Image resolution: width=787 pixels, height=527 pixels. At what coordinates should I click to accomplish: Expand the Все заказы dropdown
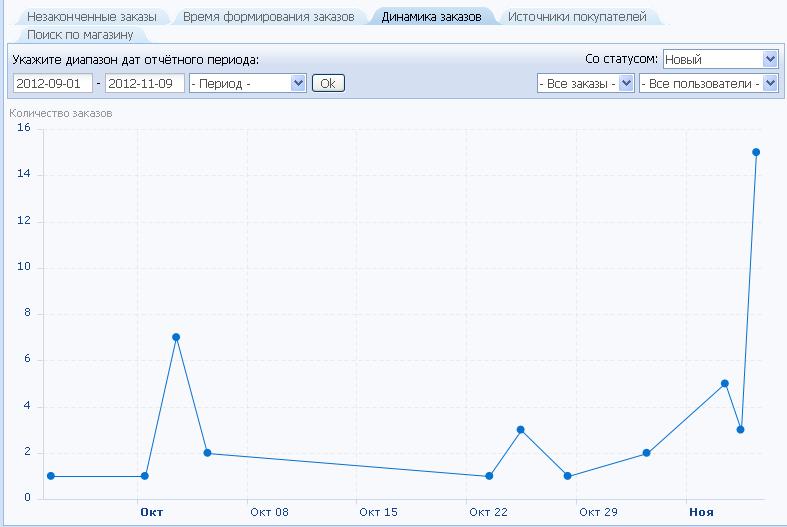pos(585,83)
